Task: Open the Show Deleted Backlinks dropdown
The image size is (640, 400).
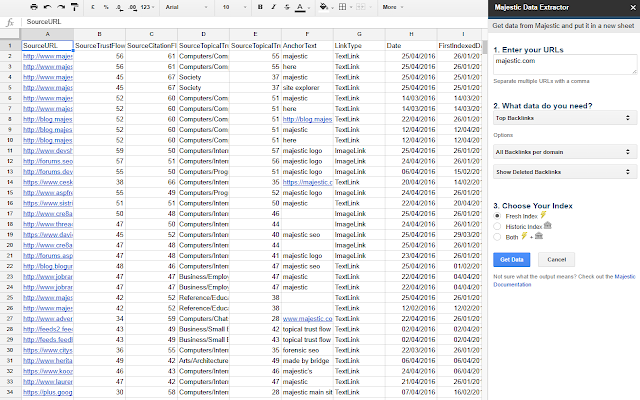Action: coord(564,173)
